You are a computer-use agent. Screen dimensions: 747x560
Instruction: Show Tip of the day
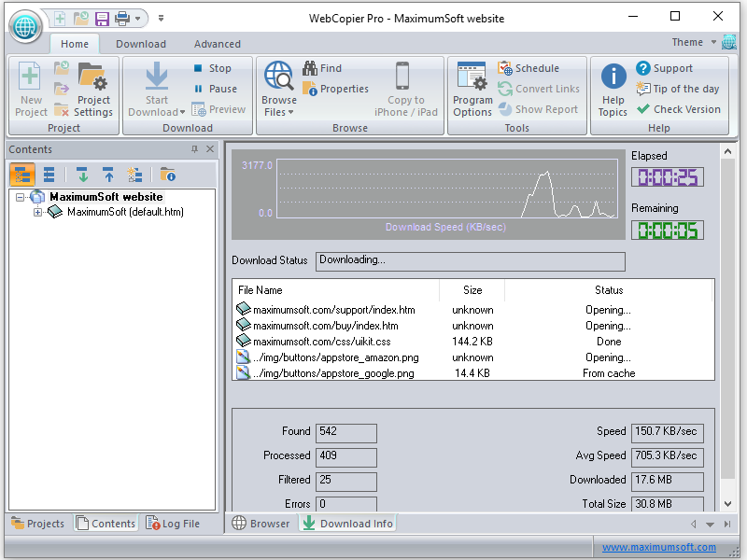(678, 89)
